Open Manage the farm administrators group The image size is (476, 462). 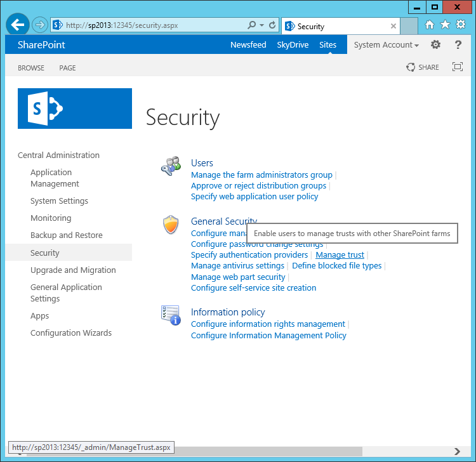(261, 175)
